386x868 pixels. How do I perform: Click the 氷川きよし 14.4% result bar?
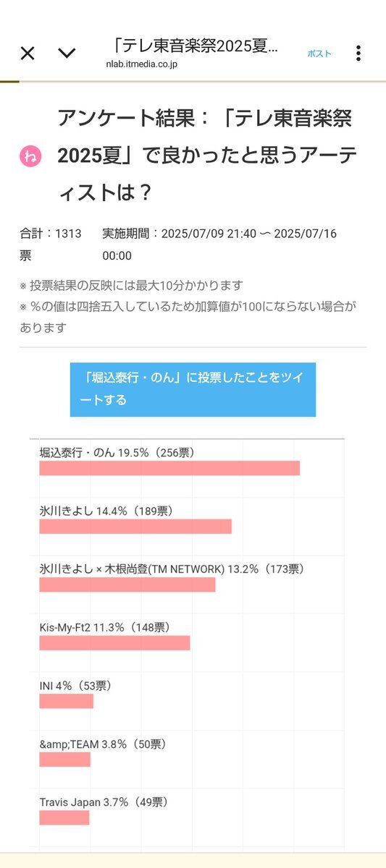(135, 526)
